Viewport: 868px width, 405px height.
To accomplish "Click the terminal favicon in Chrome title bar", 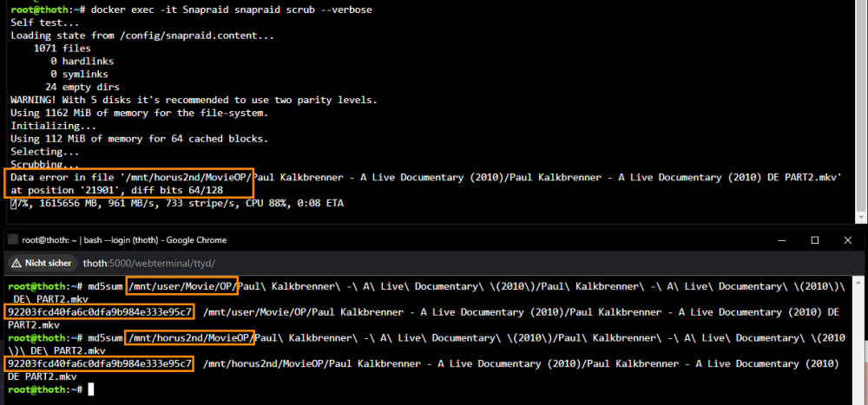I will coord(11,241).
